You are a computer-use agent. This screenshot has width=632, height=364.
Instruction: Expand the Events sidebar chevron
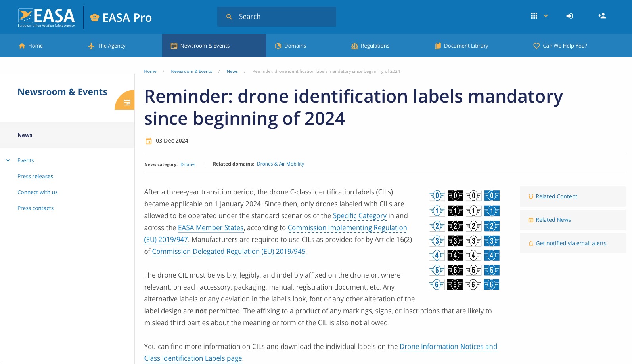8,160
